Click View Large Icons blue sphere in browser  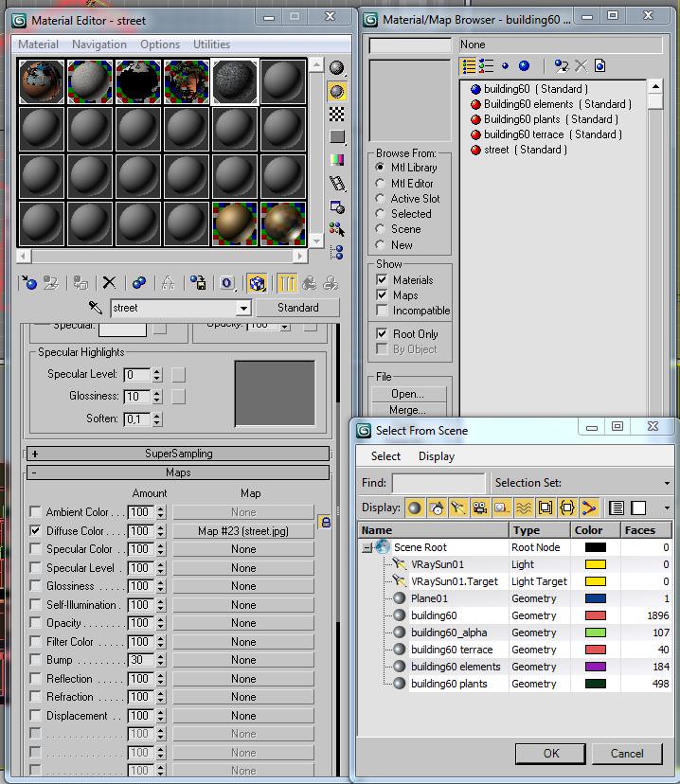[x=524, y=66]
